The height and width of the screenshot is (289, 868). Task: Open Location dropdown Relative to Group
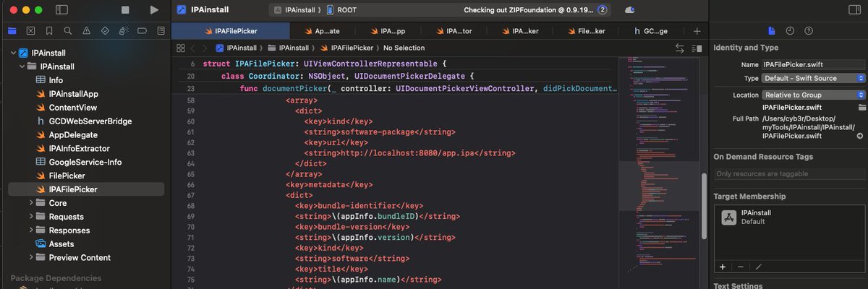813,95
